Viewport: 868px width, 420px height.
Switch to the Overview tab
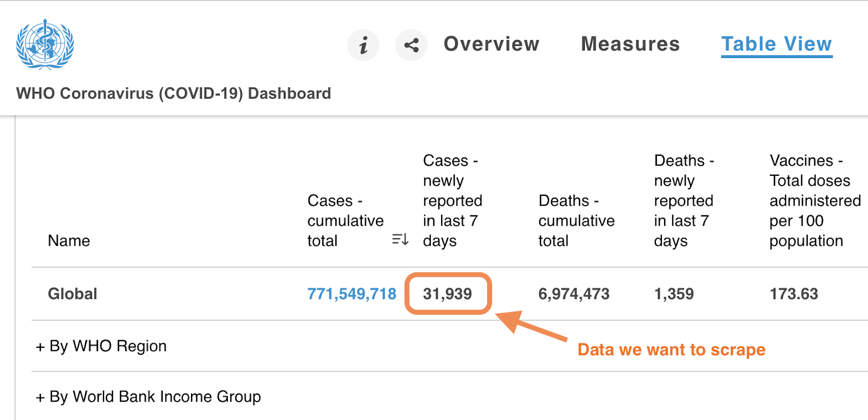[x=492, y=44]
